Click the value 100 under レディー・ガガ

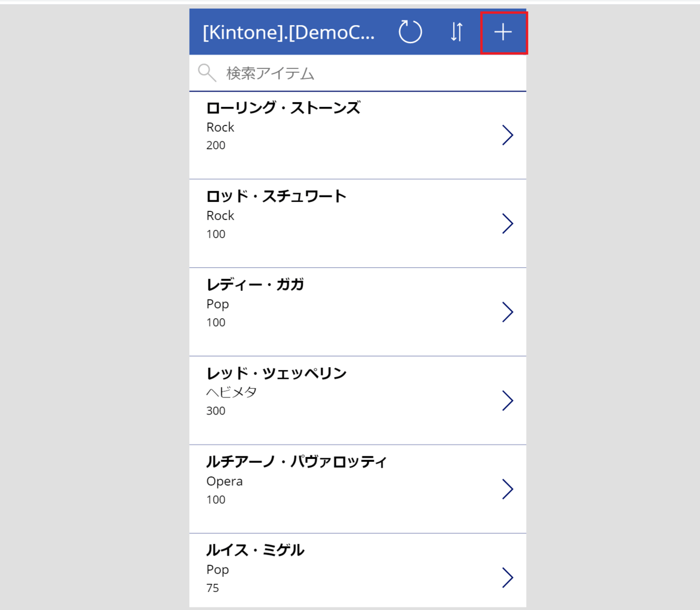(x=216, y=322)
